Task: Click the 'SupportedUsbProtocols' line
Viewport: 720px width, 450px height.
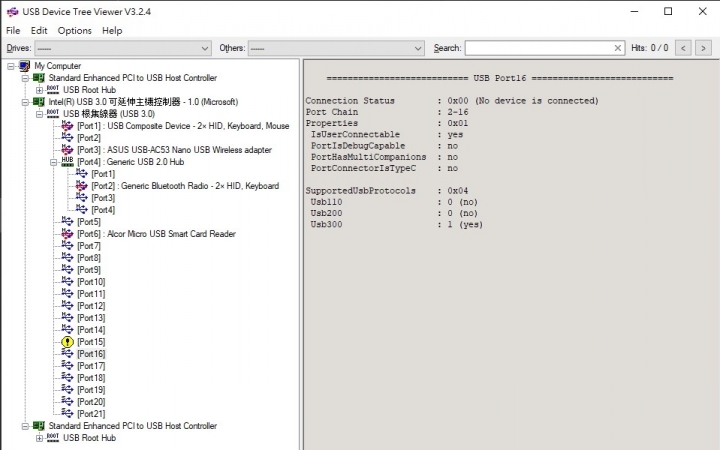Action: tap(387, 191)
